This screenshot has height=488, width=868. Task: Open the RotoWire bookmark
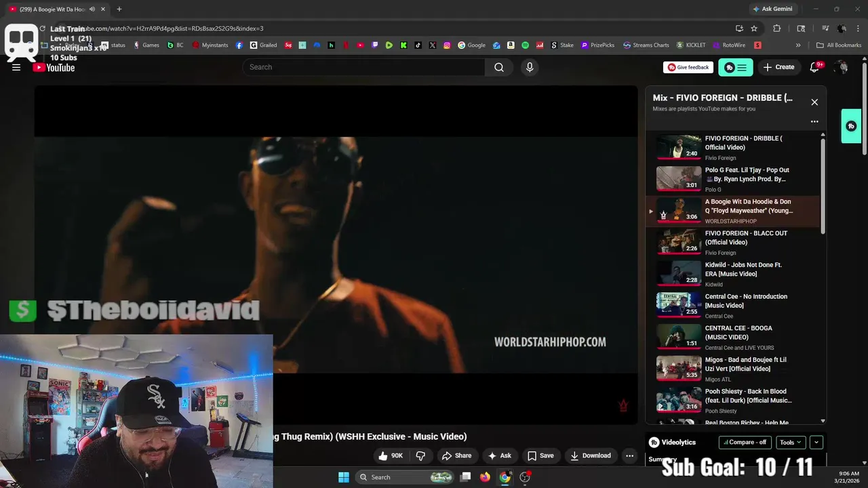pyautogui.click(x=729, y=45)
